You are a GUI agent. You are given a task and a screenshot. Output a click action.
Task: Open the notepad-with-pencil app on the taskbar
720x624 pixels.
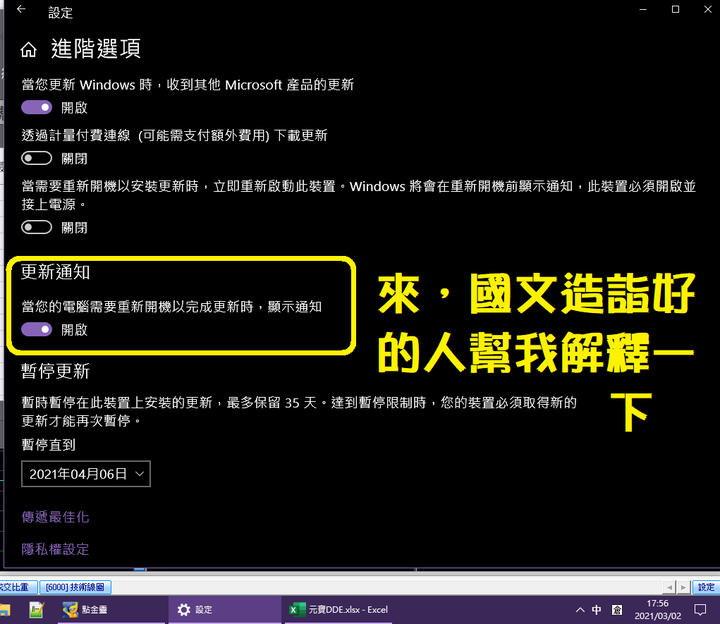point(36,610)
